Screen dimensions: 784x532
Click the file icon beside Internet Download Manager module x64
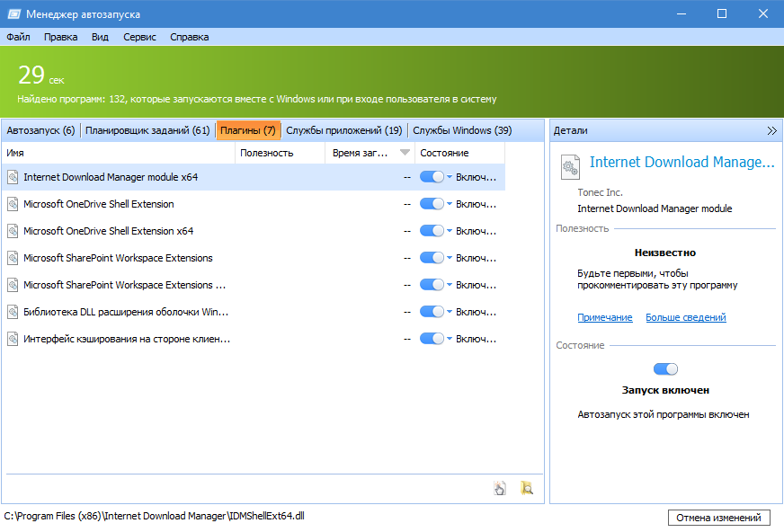point(13,177)
